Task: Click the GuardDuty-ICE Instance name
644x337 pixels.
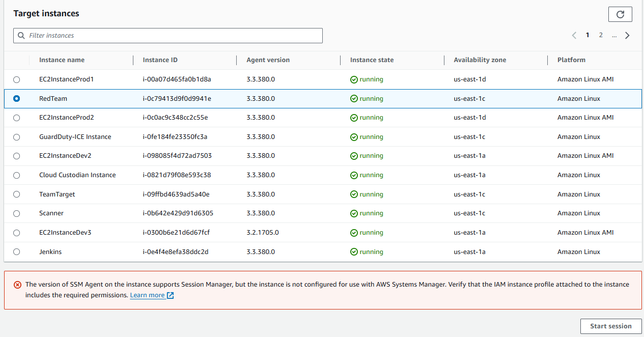Action: point(75,137)
